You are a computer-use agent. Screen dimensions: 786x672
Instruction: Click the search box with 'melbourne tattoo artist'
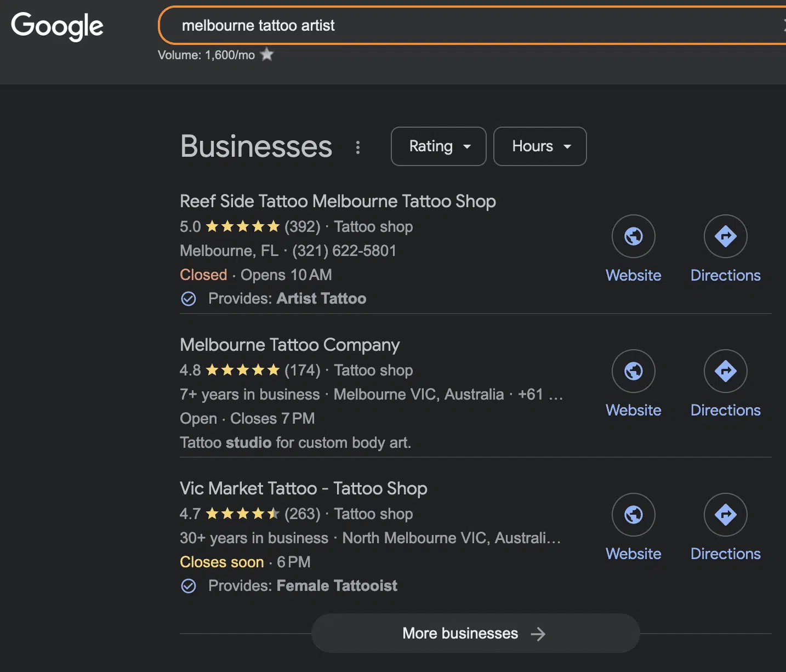472,25
